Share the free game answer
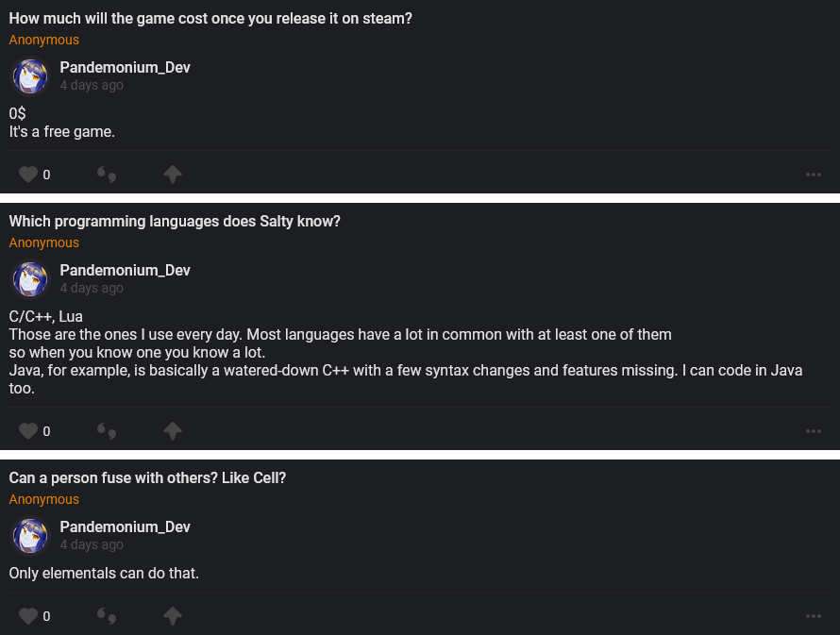 (x=172, y=175)
